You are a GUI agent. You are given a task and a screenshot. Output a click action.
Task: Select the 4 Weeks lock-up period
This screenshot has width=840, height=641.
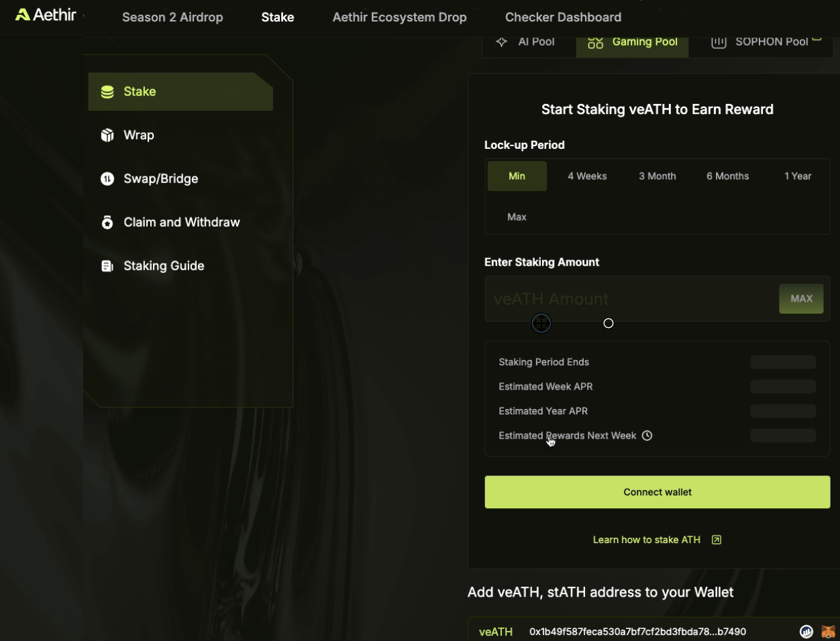click(587, 176)
